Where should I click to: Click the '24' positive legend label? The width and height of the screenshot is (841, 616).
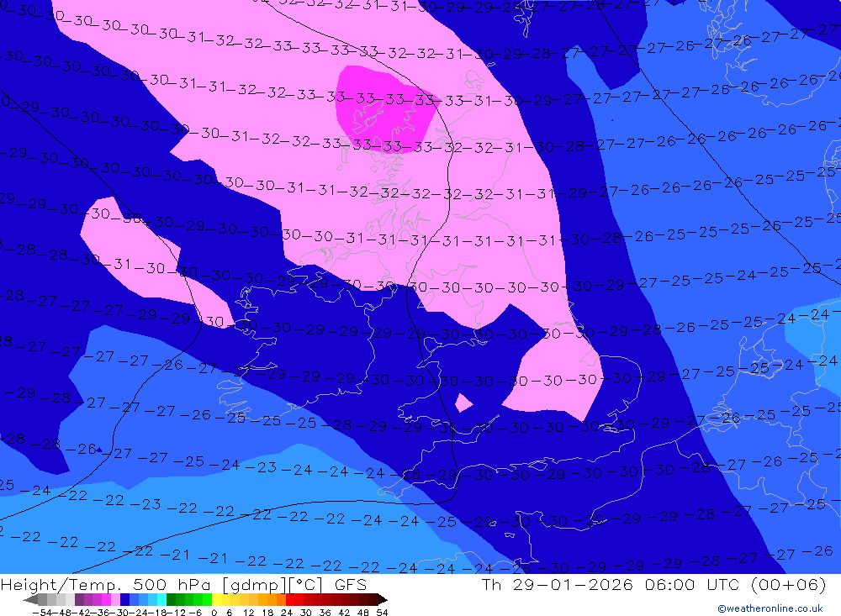coord(287,613)
